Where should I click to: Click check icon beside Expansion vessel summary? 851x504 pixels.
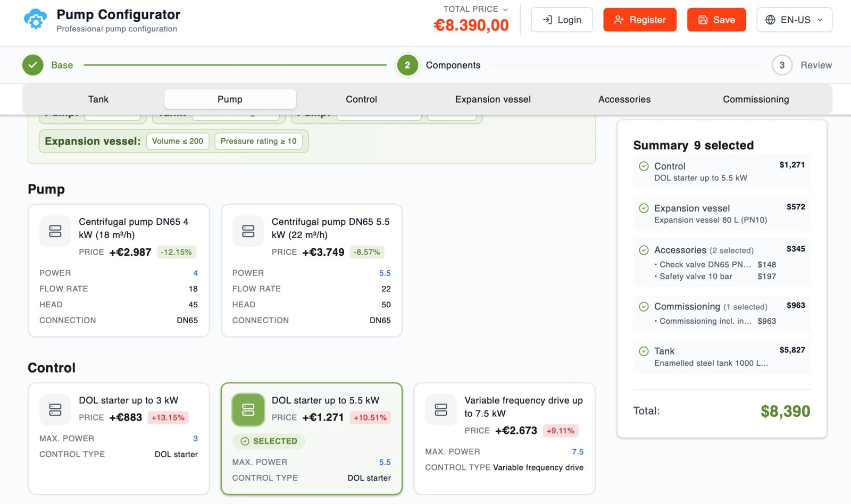644,208
